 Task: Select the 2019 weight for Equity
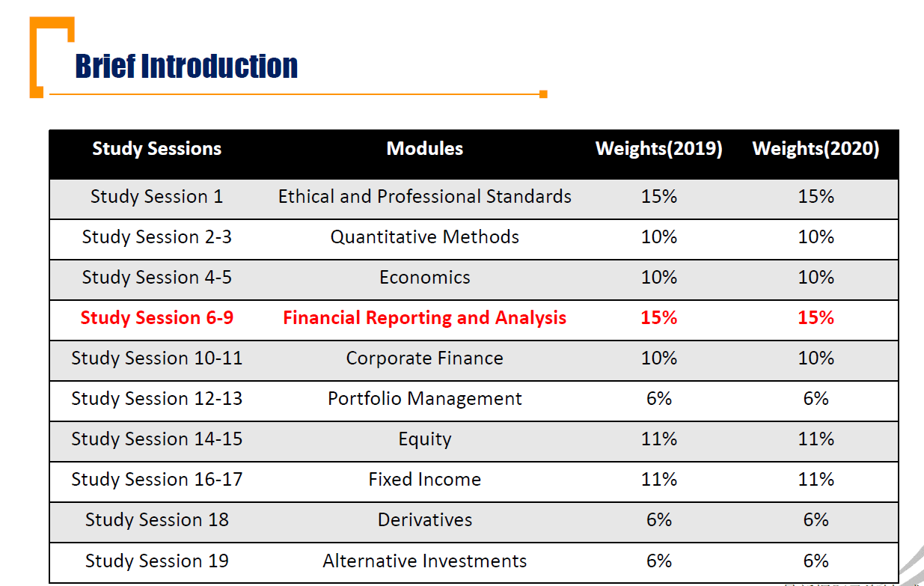658,439
